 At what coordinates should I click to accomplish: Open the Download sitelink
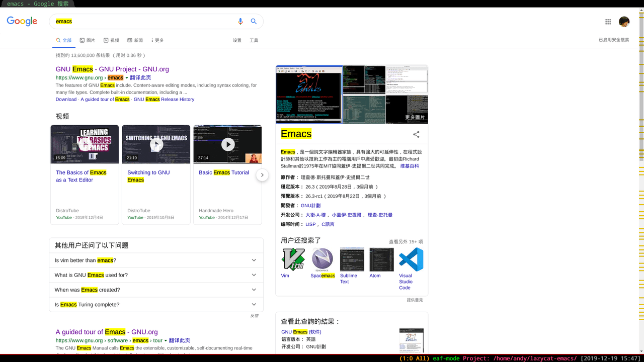[x=66, y=100]
